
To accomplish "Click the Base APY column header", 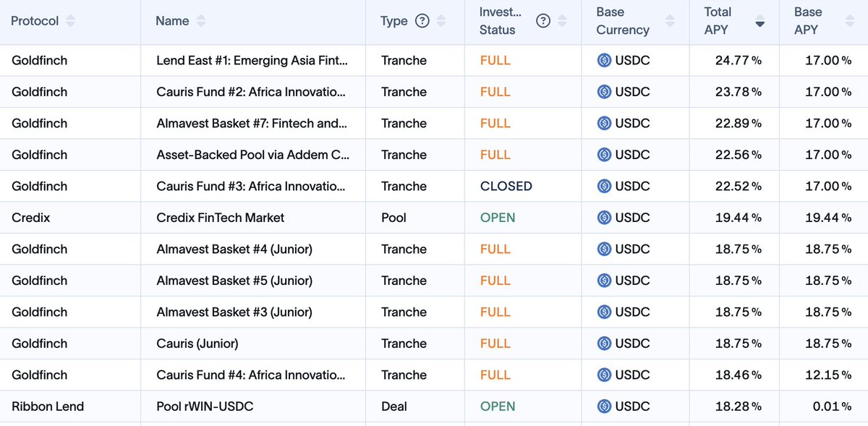I will (x=808, y=21).
